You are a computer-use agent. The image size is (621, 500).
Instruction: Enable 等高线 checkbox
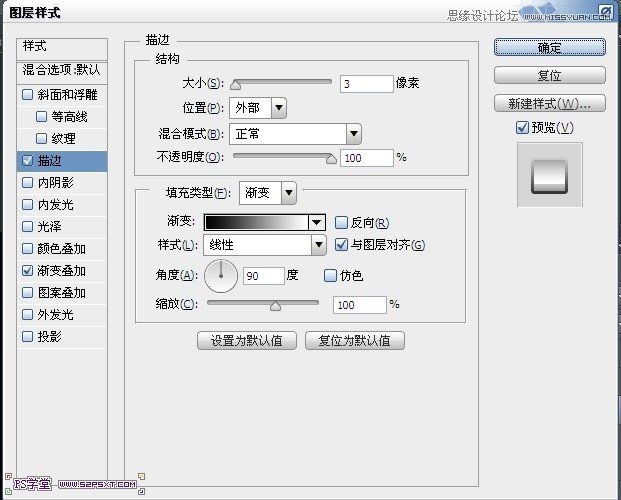click(x=42, y=116)
